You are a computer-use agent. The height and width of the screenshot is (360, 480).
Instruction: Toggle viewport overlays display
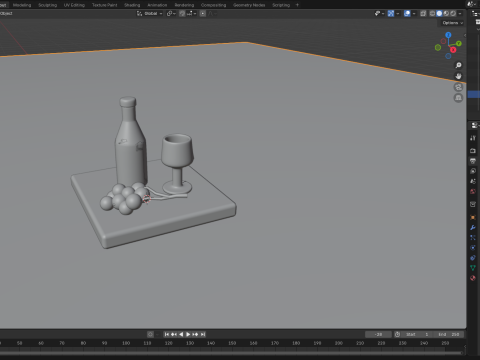(407, 14)
